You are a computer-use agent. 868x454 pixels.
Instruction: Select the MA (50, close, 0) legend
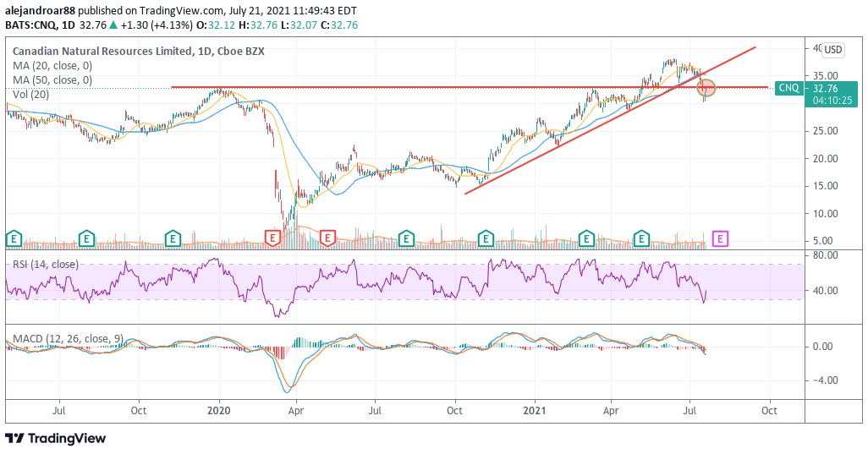click(x=52, y=79)
